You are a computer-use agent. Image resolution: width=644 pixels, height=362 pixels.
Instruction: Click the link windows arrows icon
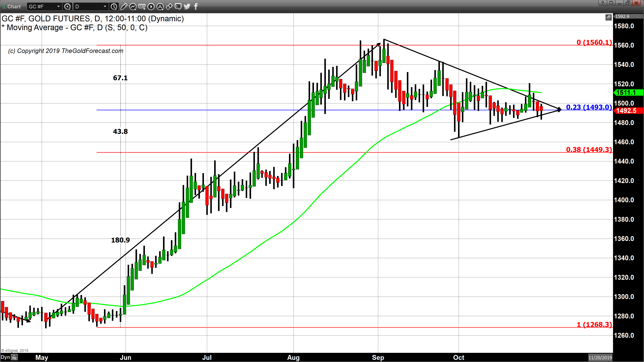coord(169,7)
